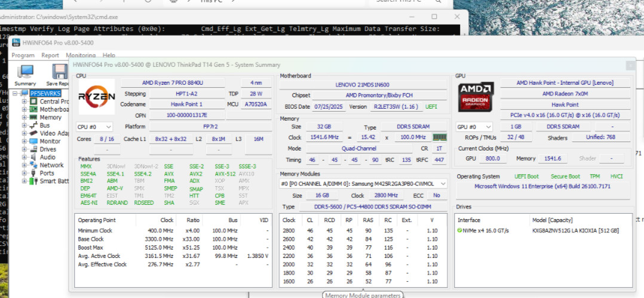This screenshot has height=298, width=644.
Task: Expand the Monitor tree node
Action: 24,141
